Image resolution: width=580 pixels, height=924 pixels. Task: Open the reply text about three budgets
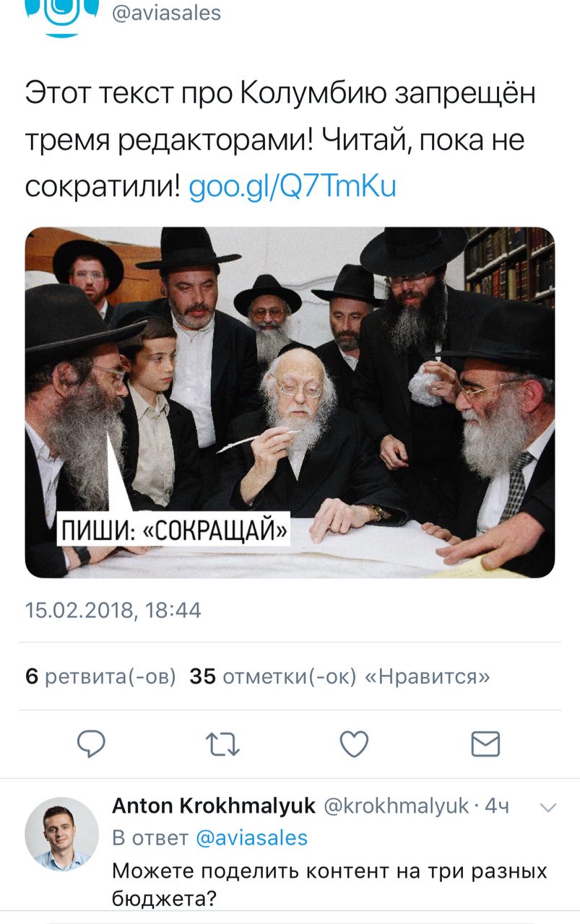coord(329,884)
